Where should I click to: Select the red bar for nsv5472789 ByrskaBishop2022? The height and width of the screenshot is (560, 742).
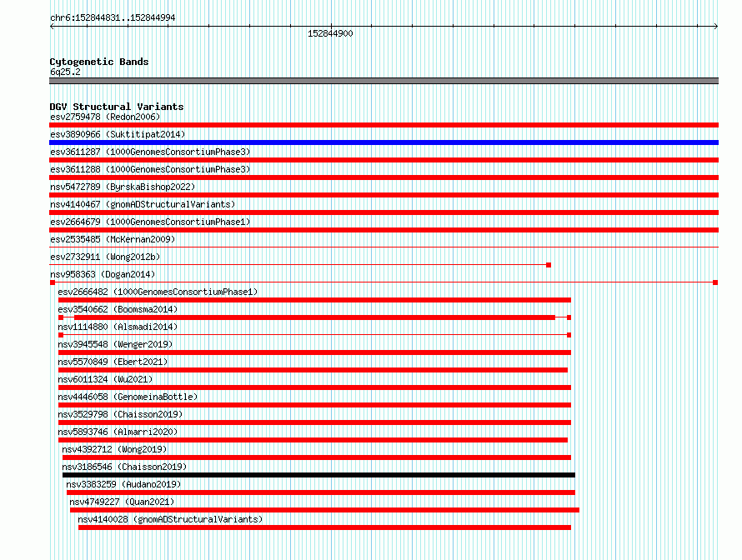tap(384, 195)
